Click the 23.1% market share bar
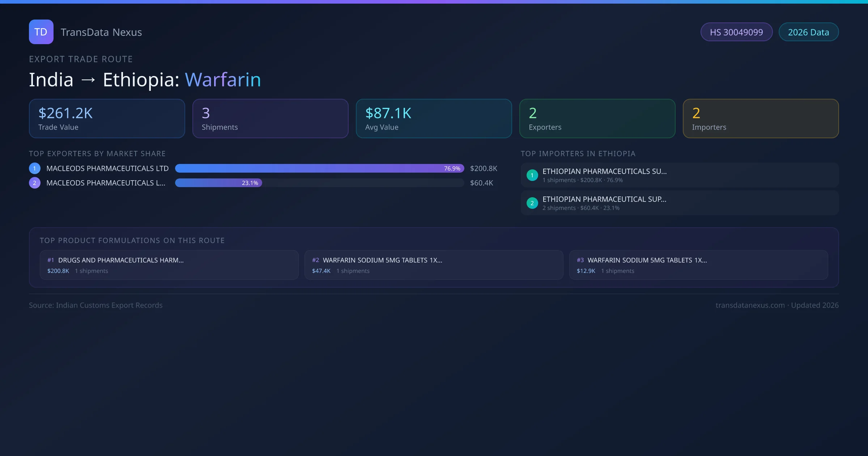Viewport: 868px width, 456px height. click(218, 183)
